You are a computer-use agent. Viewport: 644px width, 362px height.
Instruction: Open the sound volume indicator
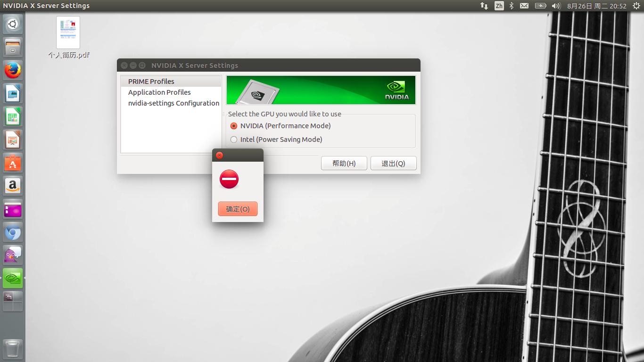(556, 6)
